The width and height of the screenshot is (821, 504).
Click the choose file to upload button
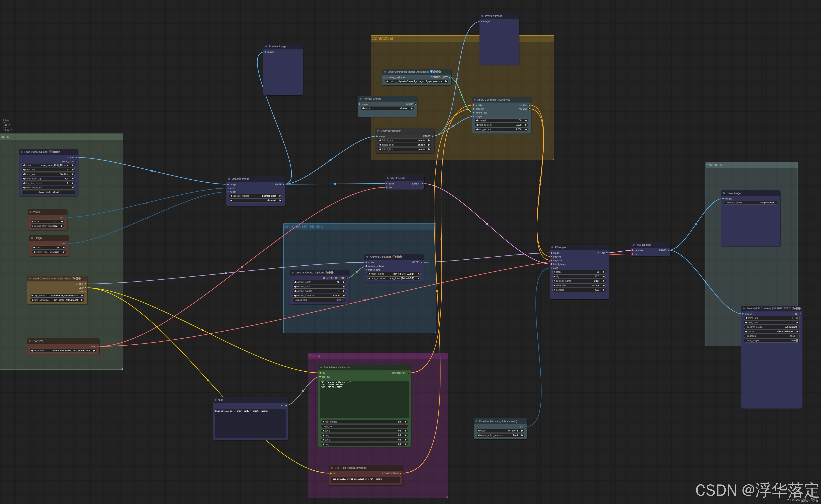(48, 192)
